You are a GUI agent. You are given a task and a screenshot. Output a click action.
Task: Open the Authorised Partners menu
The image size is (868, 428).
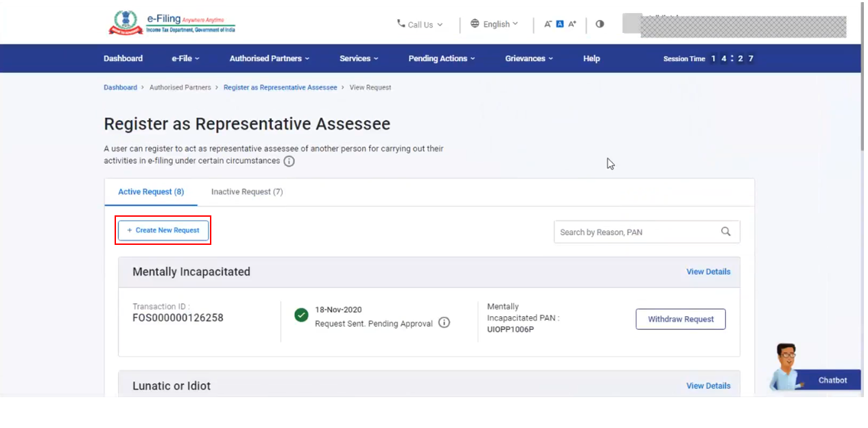click(269, 58)
